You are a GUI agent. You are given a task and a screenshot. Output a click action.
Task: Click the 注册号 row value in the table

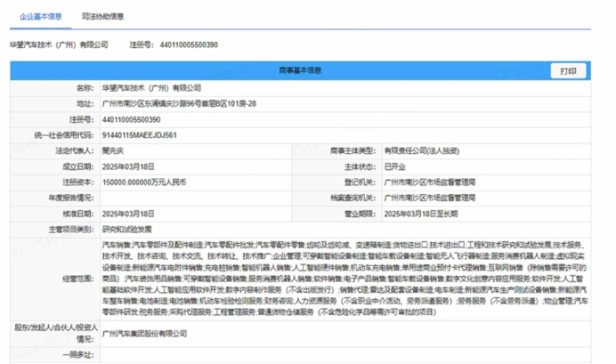pyautogui.click(x=131, y=119)
